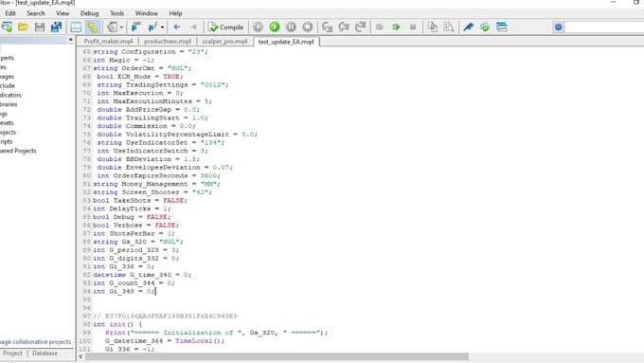Pause debugging with the pause icon
This screenshot has width=644, height=363.
coord(291,27)
